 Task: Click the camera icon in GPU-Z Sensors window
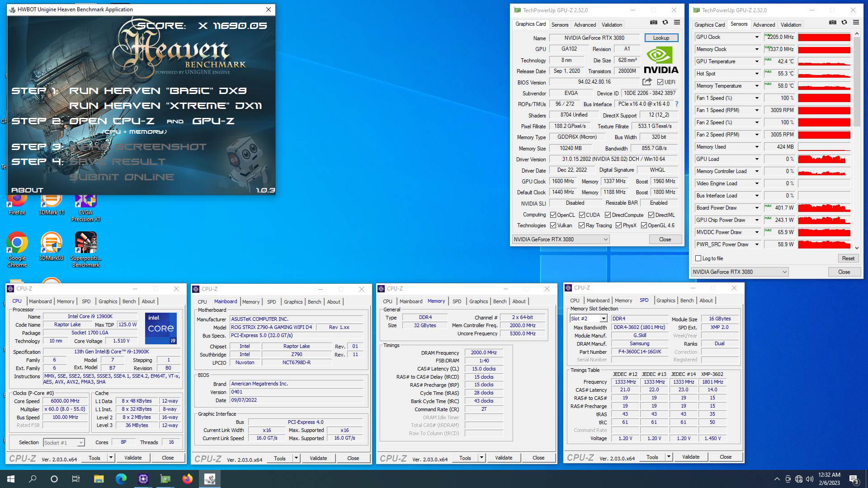click(832, 23)
